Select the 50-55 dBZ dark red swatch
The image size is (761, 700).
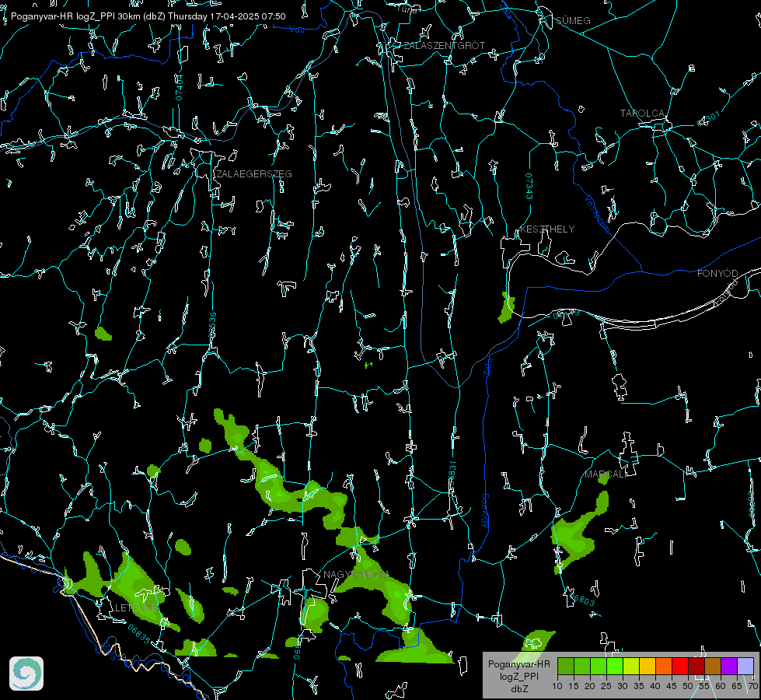[696, 666]
